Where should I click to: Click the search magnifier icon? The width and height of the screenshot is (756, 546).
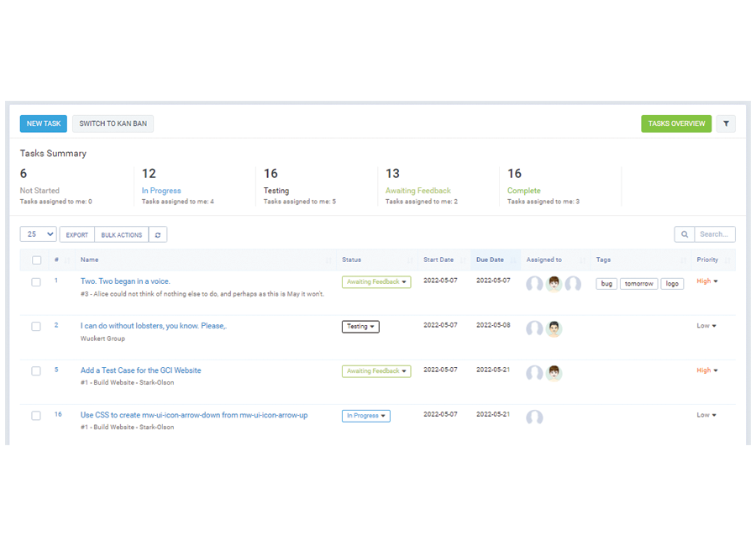pyautogui.click(x=685, y=235)
